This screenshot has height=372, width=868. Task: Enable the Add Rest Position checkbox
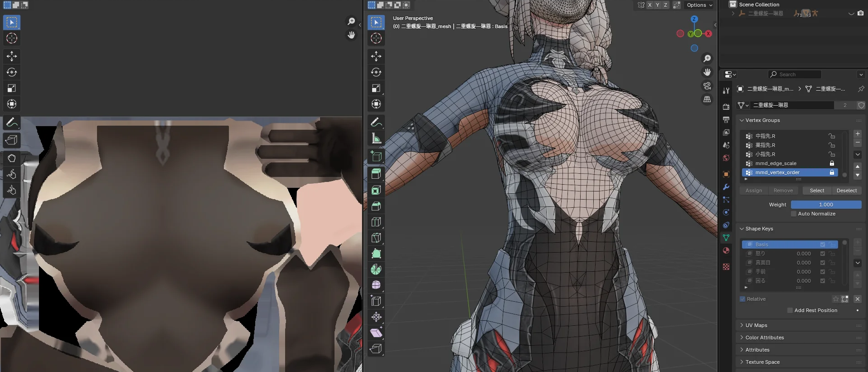point(790,310)
